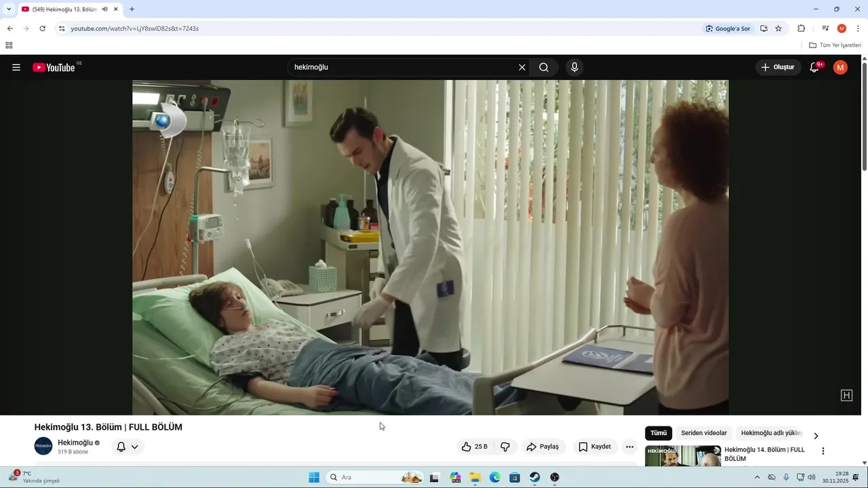Screen dimensions: 868x488
Task: Select the Seriden videolar chip
Action: pos(704,433)
